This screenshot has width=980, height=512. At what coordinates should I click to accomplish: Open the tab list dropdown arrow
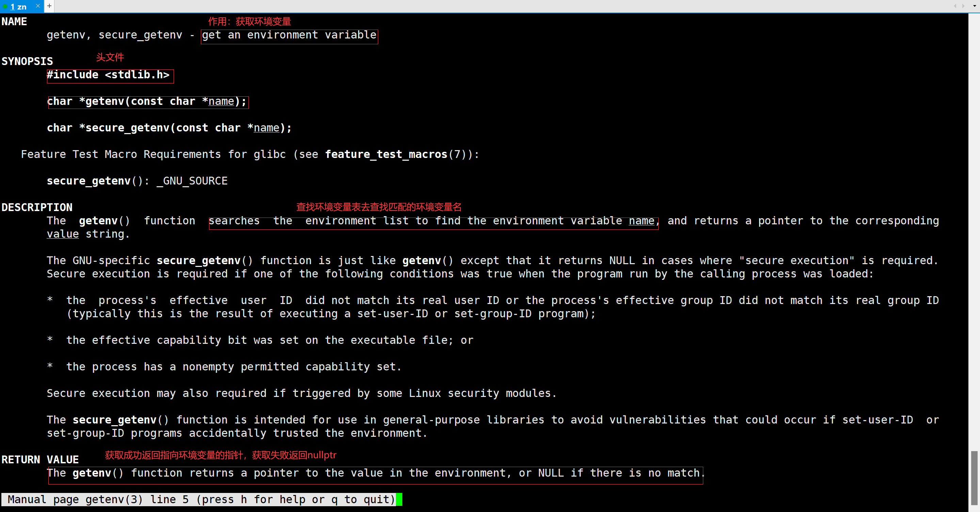point(974,6)
